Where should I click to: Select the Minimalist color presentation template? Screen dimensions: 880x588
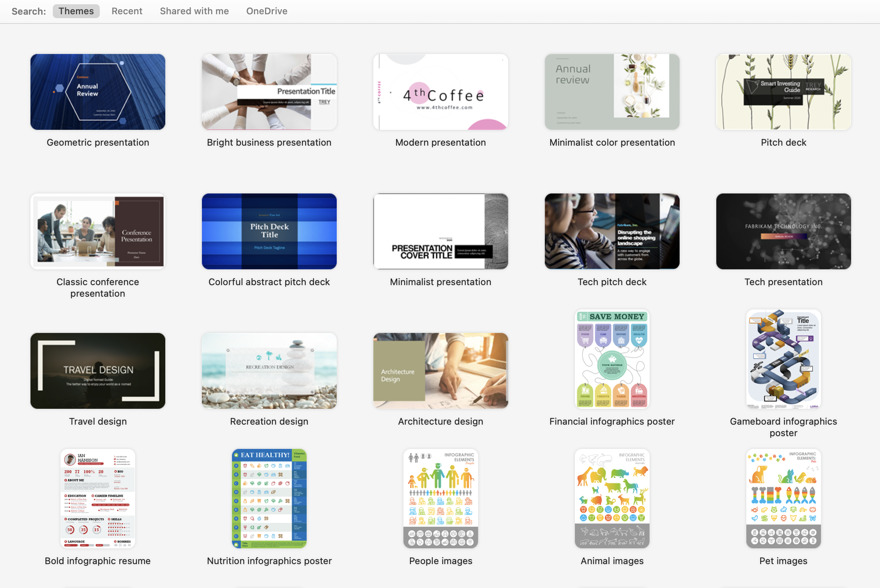pos(611,92)
